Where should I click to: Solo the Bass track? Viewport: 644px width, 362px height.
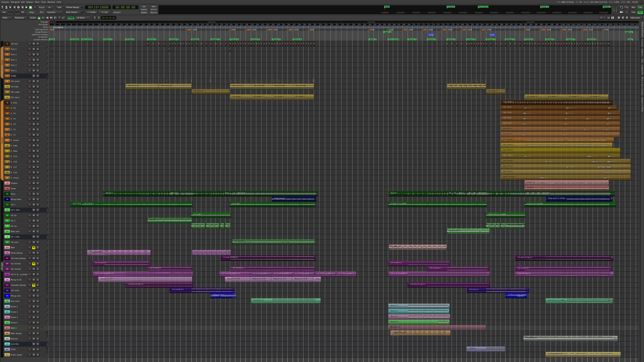(x=38, y=194)
